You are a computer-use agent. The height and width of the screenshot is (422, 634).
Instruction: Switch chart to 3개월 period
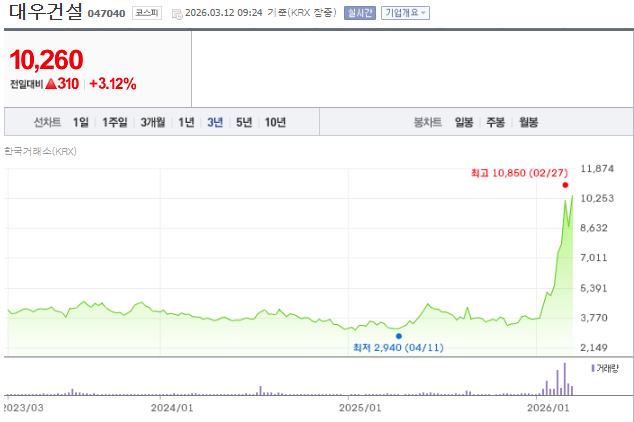click(153, 122)
